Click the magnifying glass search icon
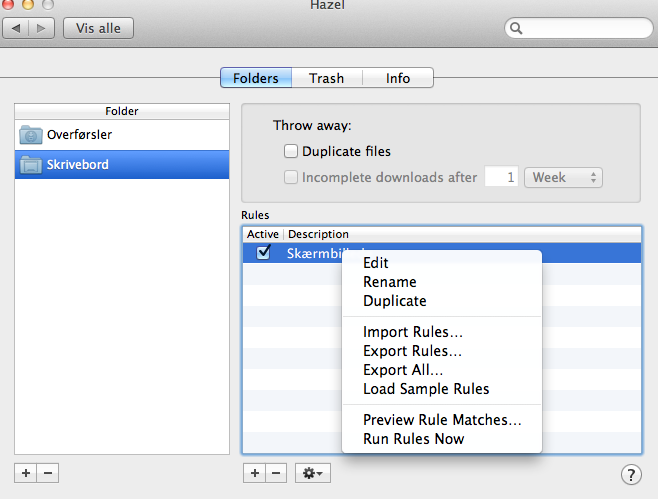 click(516, 28)
